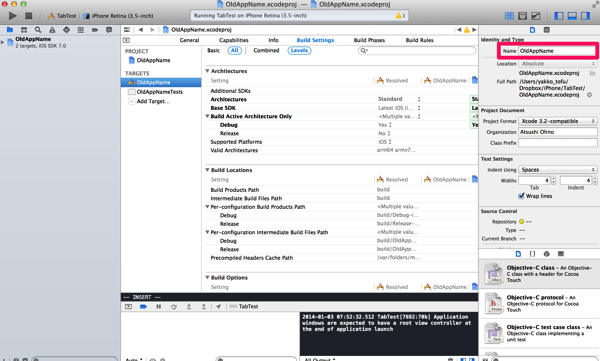Enable the Wrap lines checkbox
Viewport: 600px width, 361px height.
[521, 196]
